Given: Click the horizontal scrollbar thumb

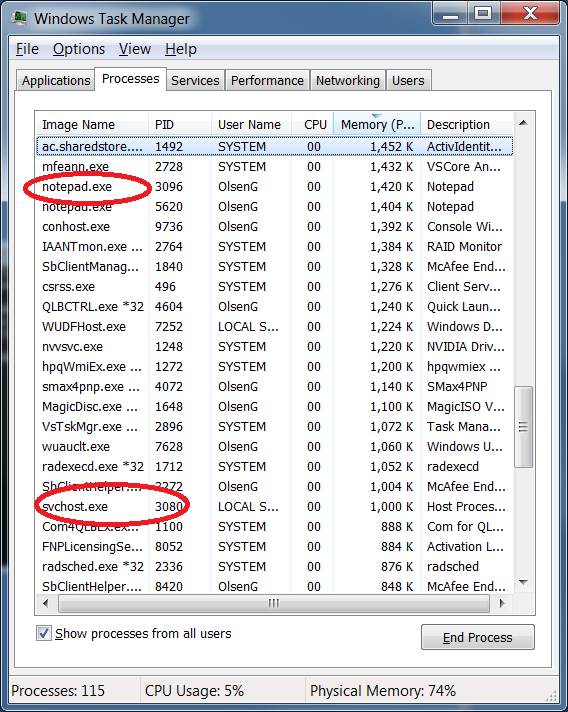Looking at the screenshot, I should click(274, 603).
